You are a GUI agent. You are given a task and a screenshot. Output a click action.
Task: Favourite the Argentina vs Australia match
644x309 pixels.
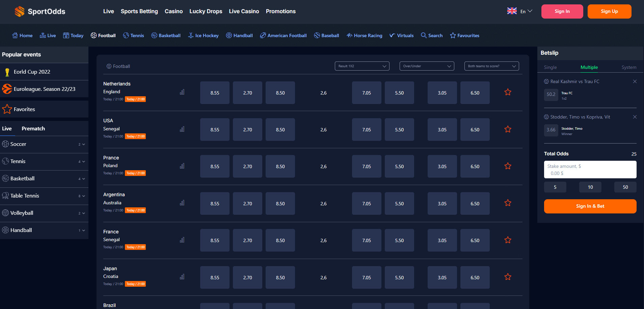[508, 203]
